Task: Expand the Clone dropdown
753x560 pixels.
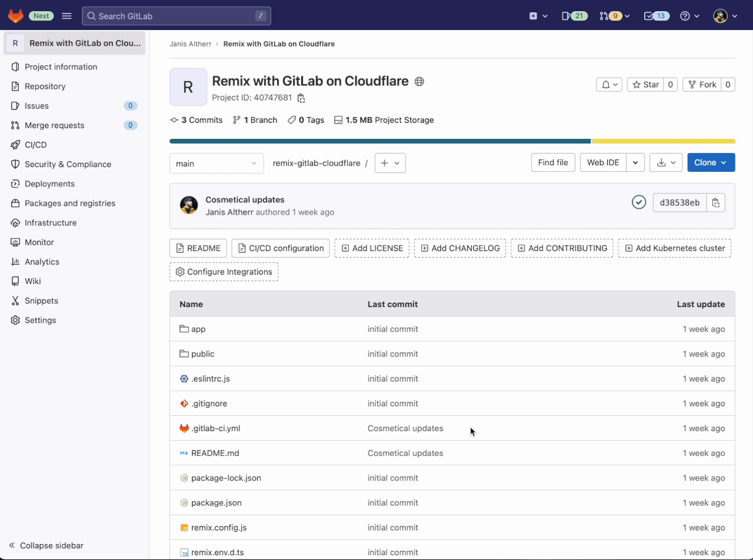Action: tap(711, 162)
